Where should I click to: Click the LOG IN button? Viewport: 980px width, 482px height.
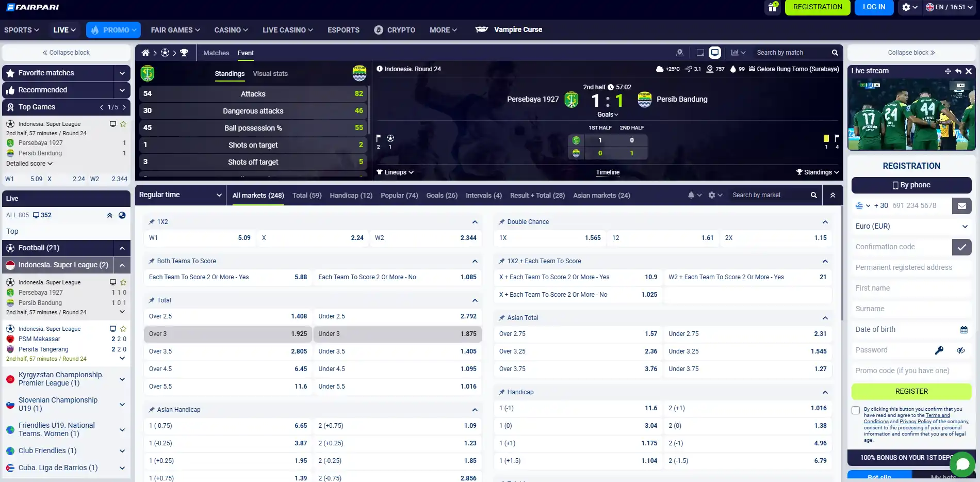click(874, 7)
